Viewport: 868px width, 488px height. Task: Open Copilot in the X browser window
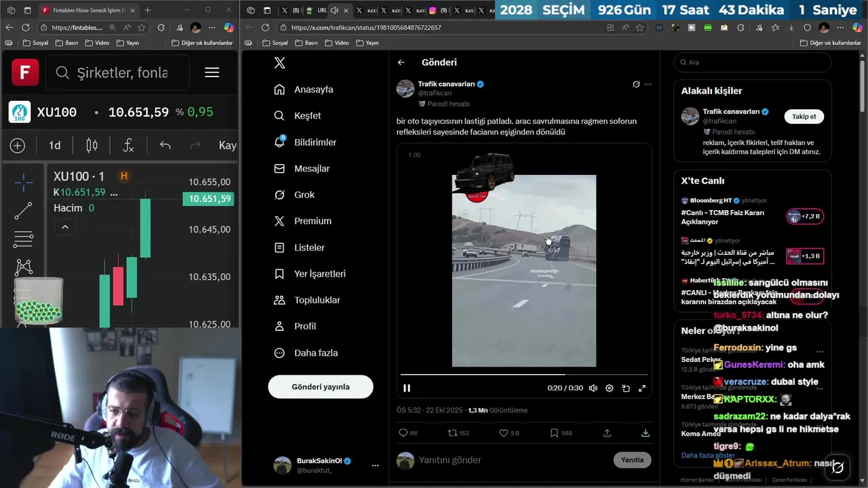(858, 28)
